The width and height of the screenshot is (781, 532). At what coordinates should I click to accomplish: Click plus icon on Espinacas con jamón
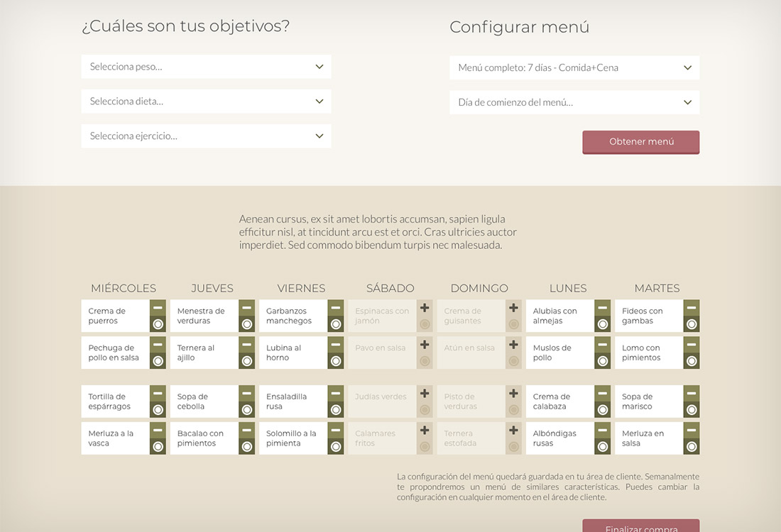pos(425,308)
